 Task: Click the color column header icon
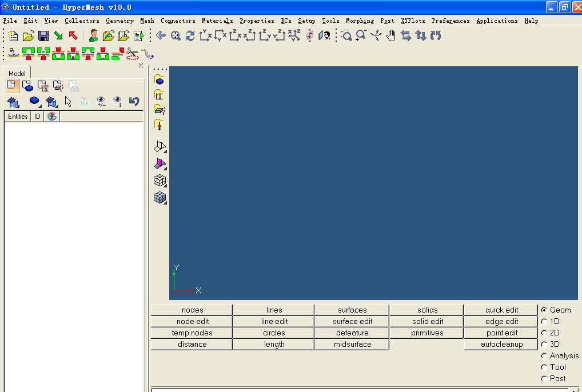click(x=51, y=117)
